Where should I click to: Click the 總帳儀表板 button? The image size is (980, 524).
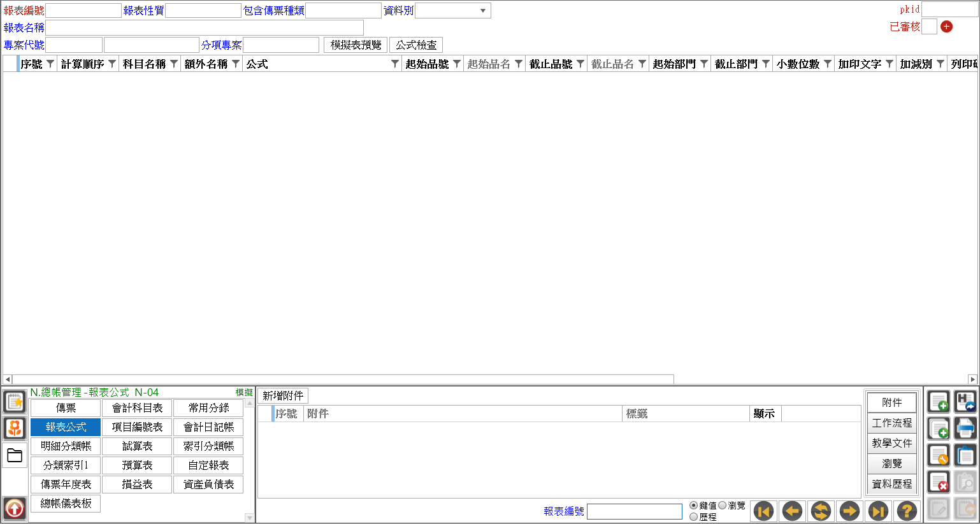(66, 504)
